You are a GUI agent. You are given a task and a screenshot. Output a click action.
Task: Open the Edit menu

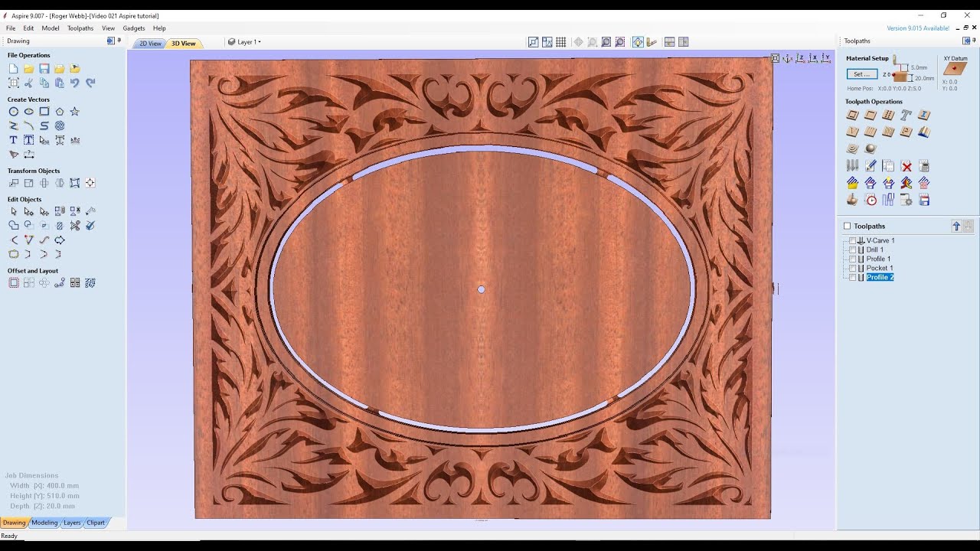28,28
